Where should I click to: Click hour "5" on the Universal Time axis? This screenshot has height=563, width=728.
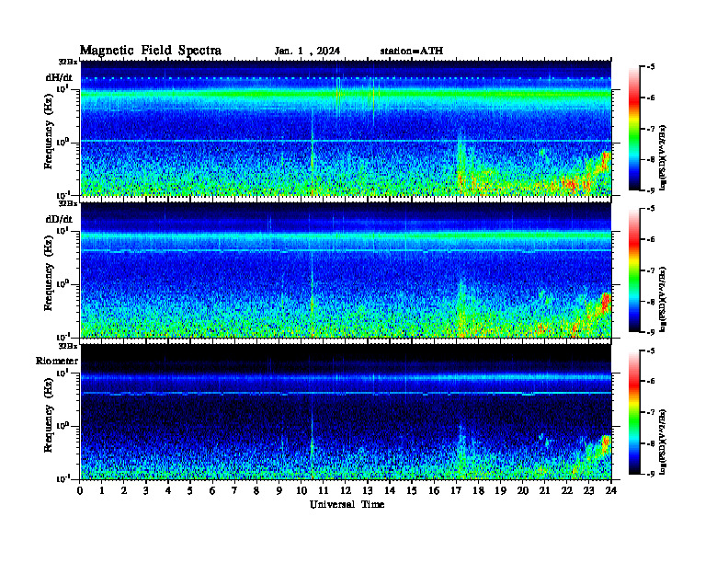pos(190,490)
